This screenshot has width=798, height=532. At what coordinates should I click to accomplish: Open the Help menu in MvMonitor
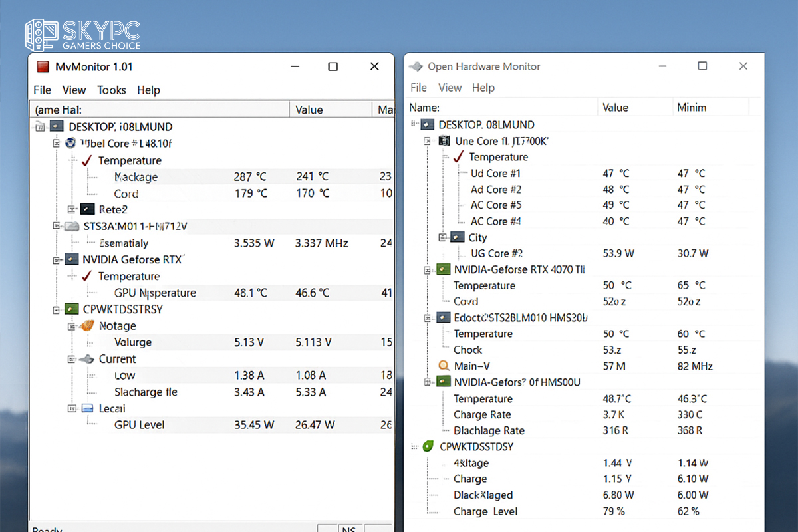tap(148, 90)
